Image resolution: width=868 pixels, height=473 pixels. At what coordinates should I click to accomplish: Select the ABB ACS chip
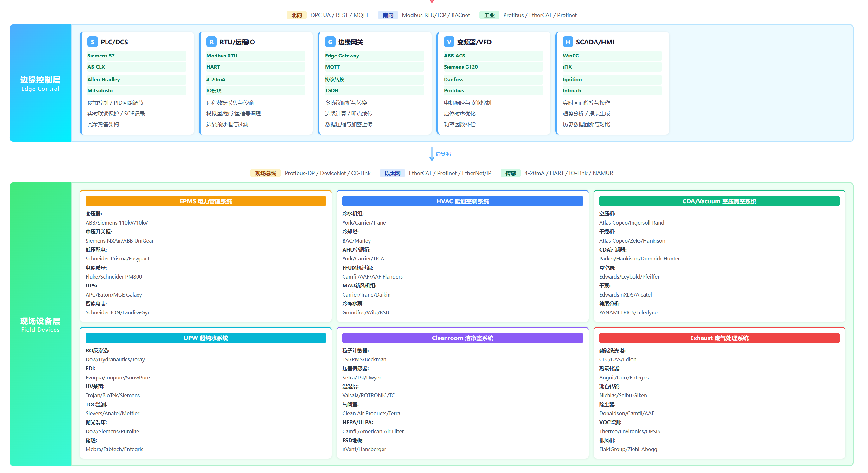493,56
